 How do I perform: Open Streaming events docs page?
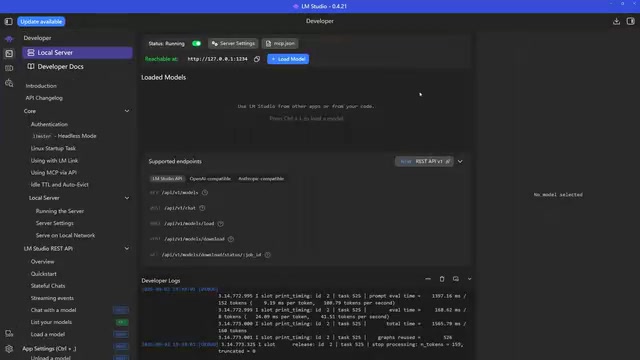(52, 298)
